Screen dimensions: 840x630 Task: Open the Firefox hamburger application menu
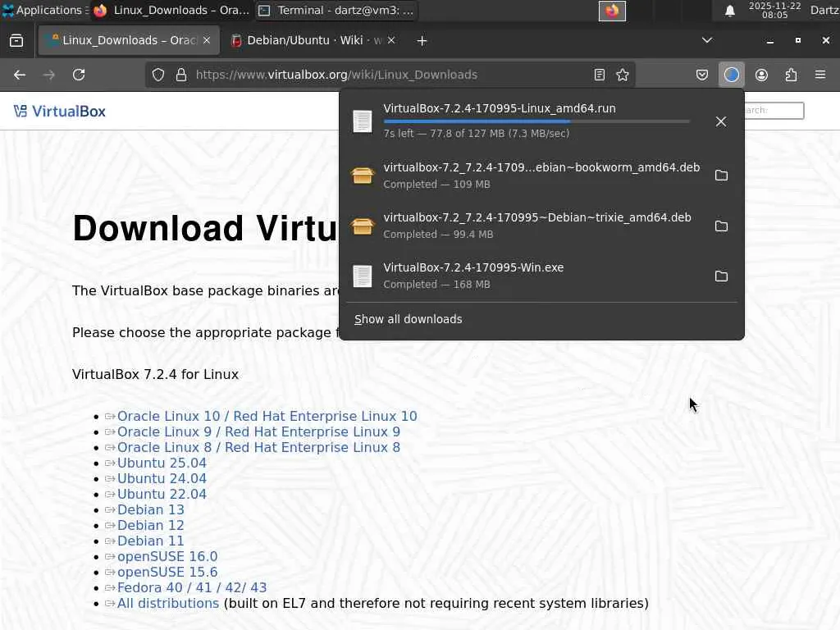(820, 75)
